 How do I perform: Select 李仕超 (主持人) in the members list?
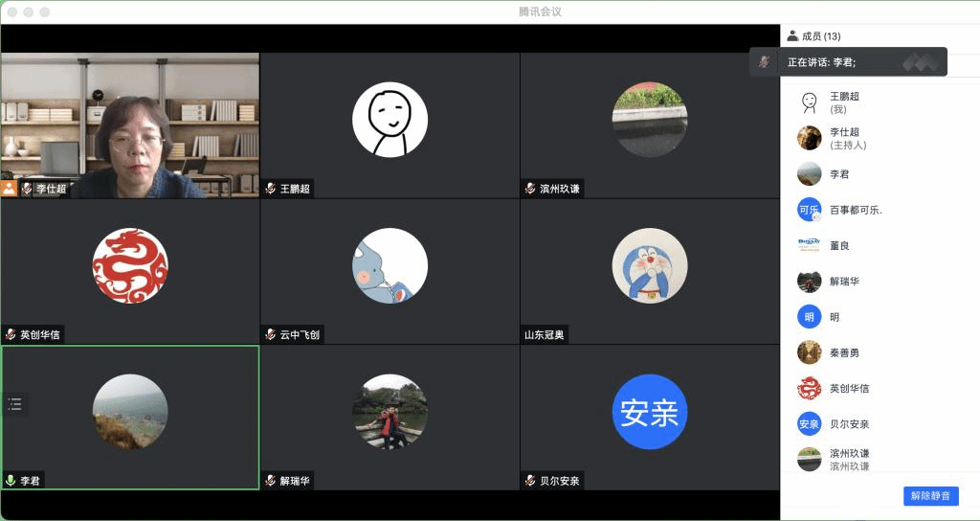click(844, 138)
